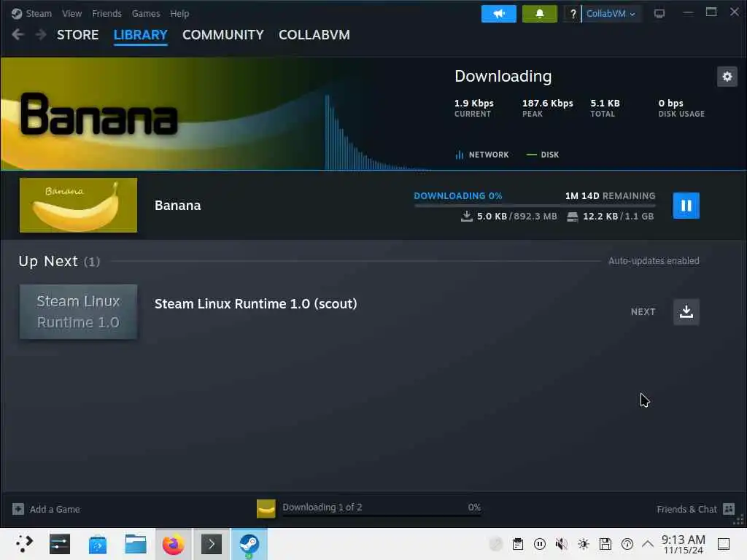Open the COLLABVM profile tab
747x560 pixels.
pyautogui.click(x=314, y=35)
